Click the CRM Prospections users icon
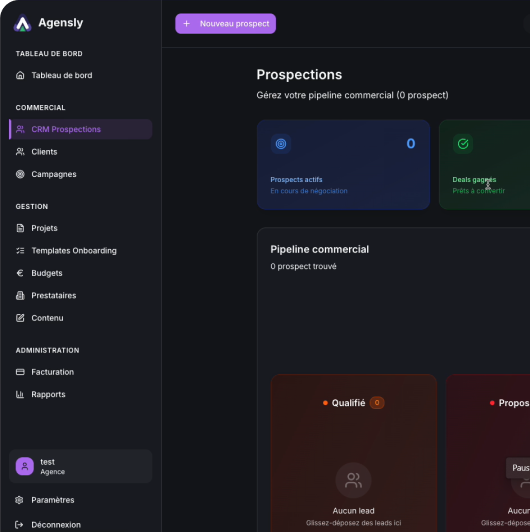 pos(20,129)
